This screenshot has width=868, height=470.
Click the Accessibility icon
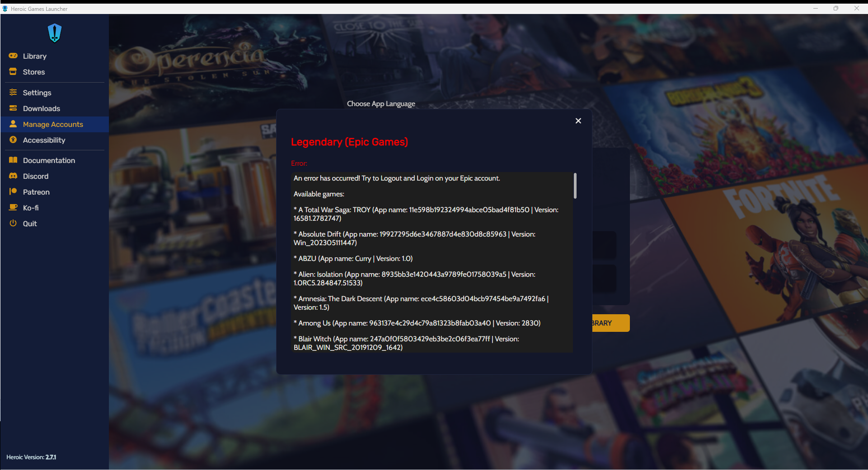(x=13, y=140)
